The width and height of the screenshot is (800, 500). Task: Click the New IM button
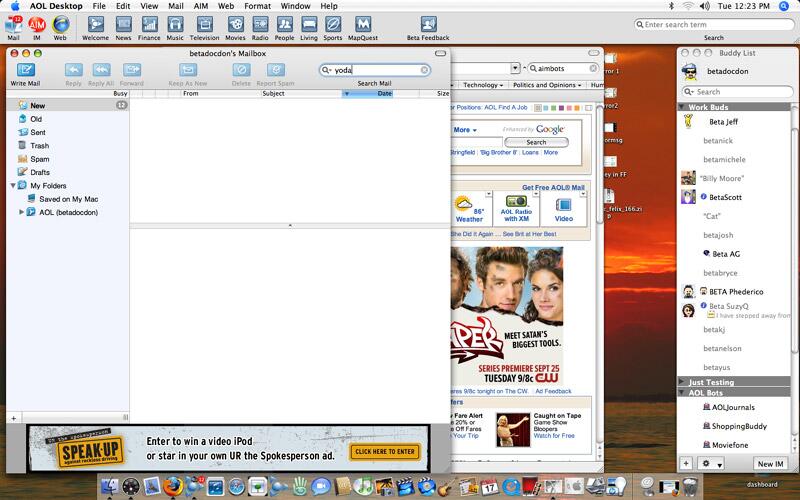point(770,464)
